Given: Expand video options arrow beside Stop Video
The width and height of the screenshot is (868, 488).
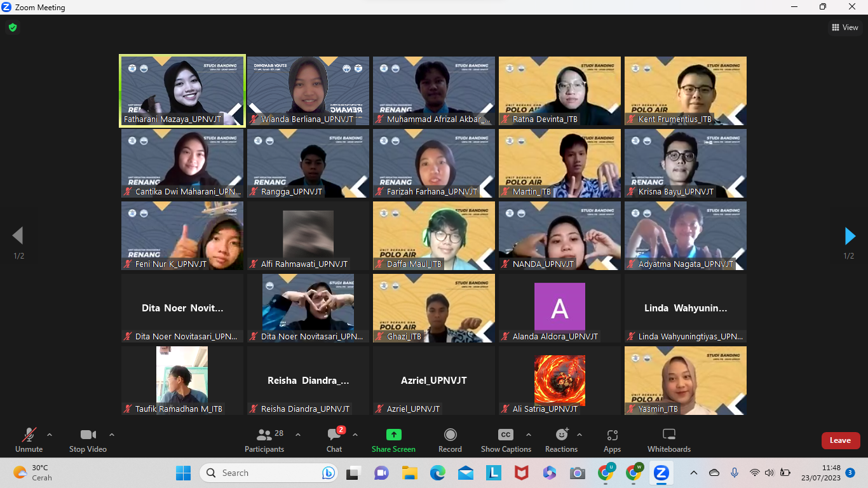Looking at the screenshot, I should pos(112,435).
